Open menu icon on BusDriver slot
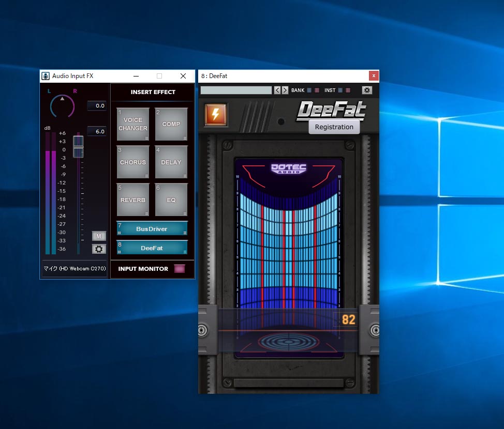Viewport: 504px width, 429px height. (x=185, y=233)
